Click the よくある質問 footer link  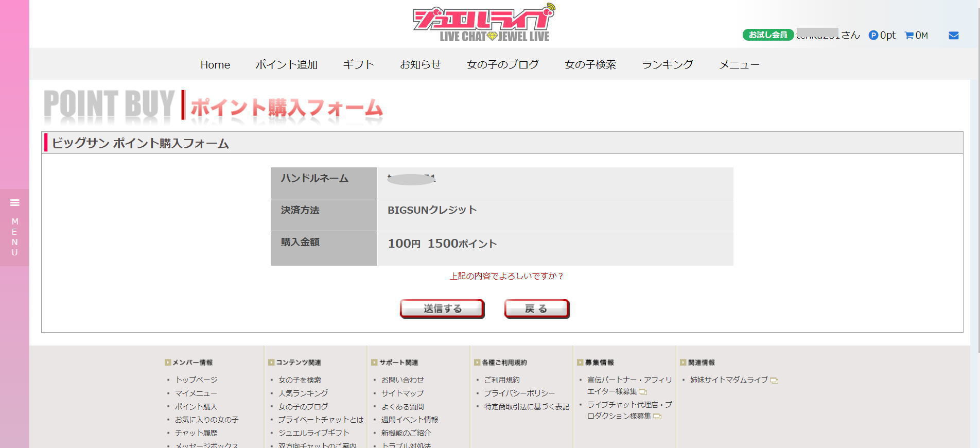tap(402, 407)
